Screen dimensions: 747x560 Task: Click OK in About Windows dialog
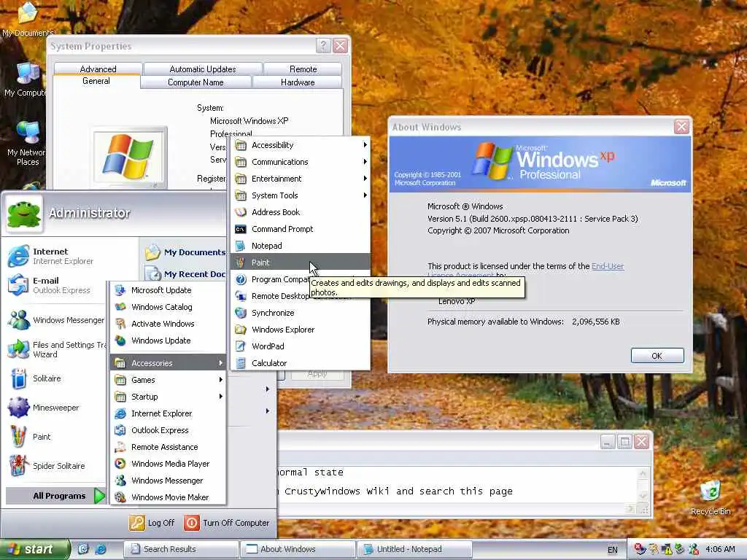[x=657, y=356]
